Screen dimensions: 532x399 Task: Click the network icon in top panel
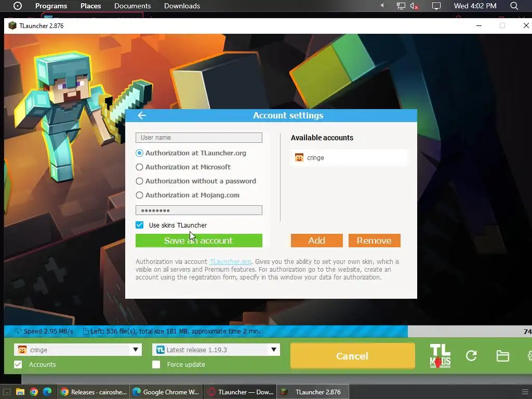tap(401, 6)
